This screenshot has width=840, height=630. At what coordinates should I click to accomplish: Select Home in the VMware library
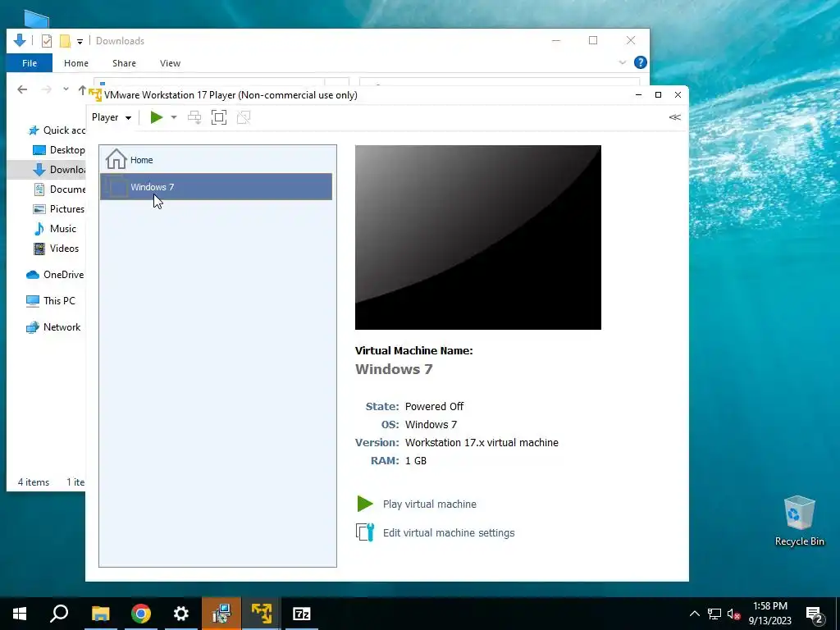point(216,160)
